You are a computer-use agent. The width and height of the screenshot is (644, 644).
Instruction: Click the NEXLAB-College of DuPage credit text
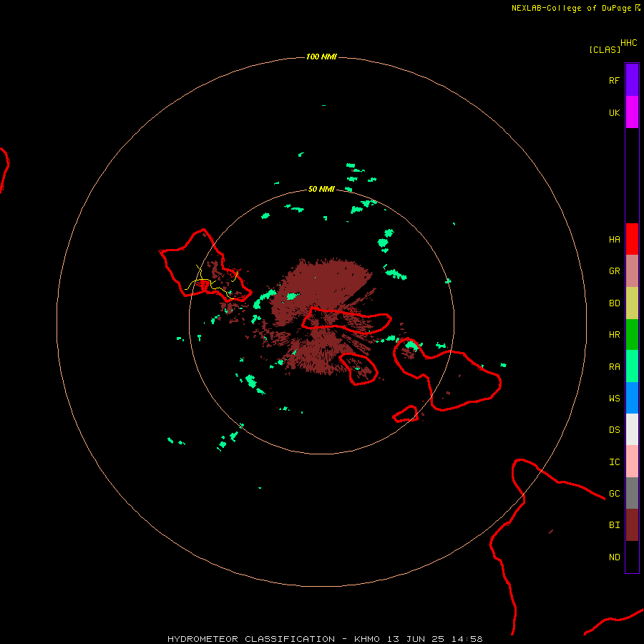tap(571, 8)
